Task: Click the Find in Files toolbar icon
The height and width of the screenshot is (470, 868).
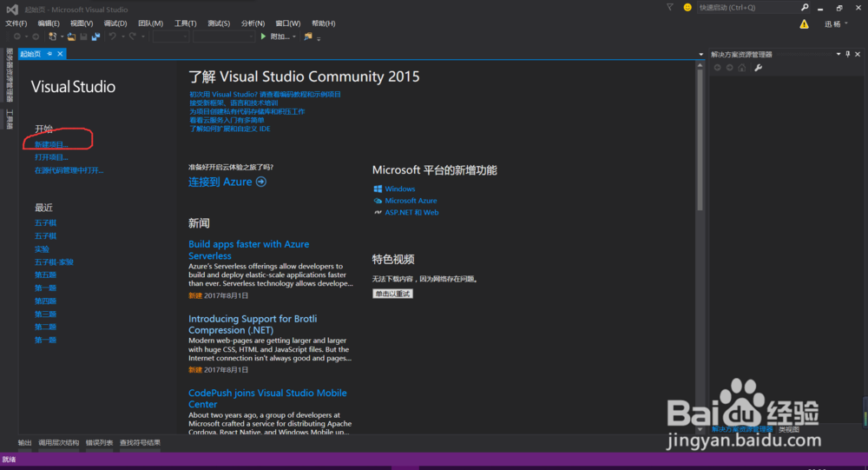Action: pyautogui.click(x=308, y=36)
